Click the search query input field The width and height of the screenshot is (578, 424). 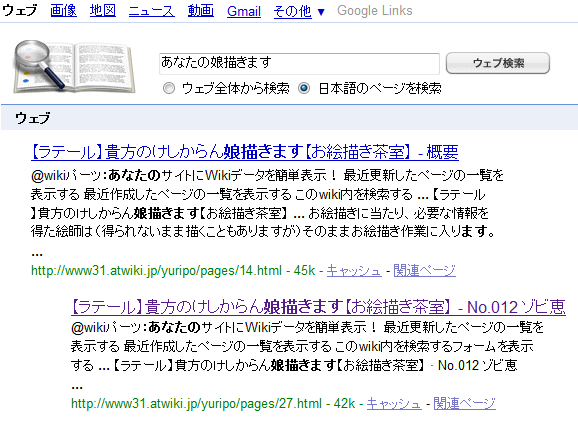coord(299,63)
